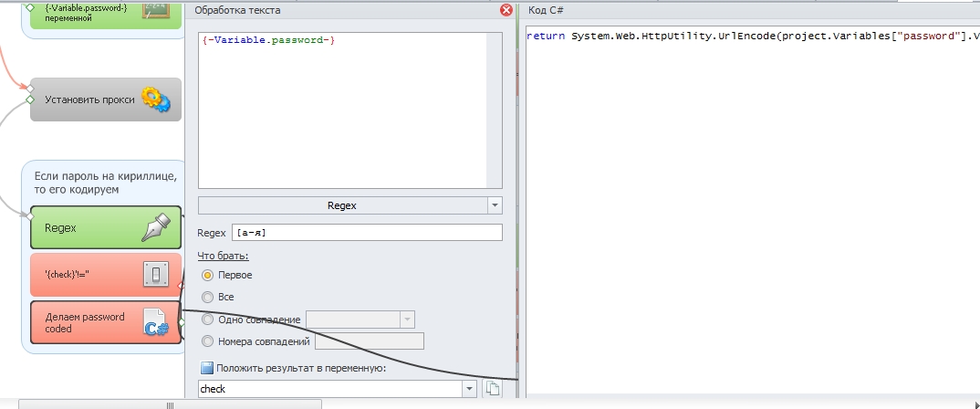Click the Обработка текста panel title
Viewport: 980px width, 409px height.
(237, 11)
